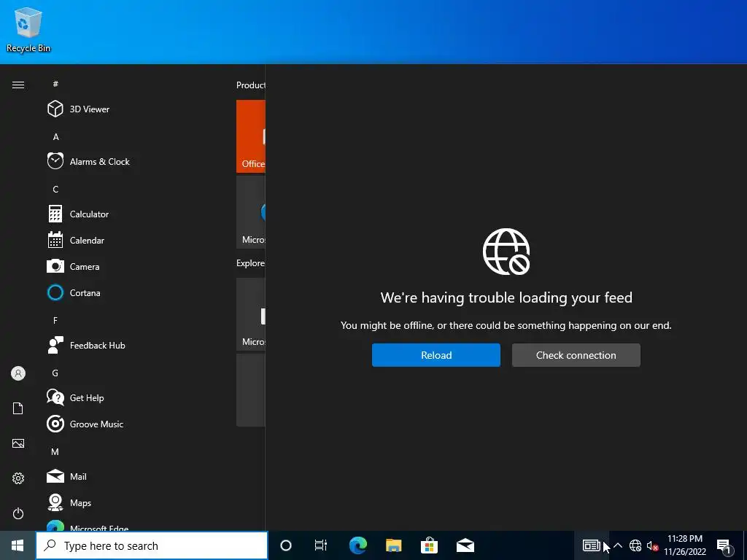Reload the news feed
Image resolution: width=747 pixels, height=560 pixels.
[436, 355]
